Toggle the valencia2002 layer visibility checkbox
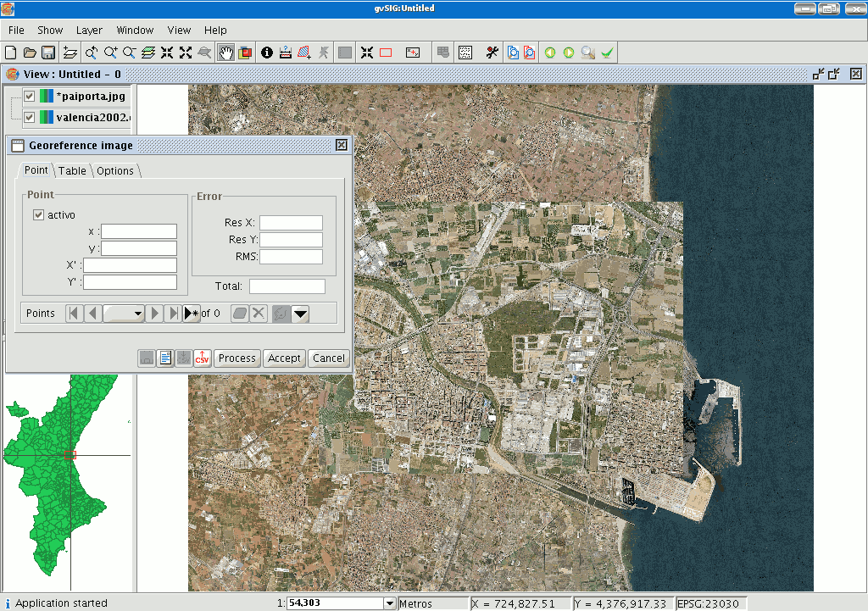Viewport: 868px width, 611px height. (29, 117)
